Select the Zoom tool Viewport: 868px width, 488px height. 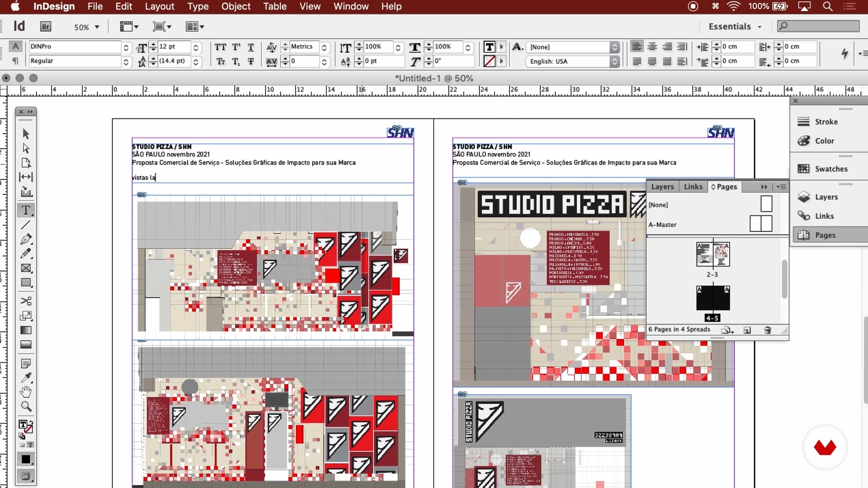tap(26, 406)
